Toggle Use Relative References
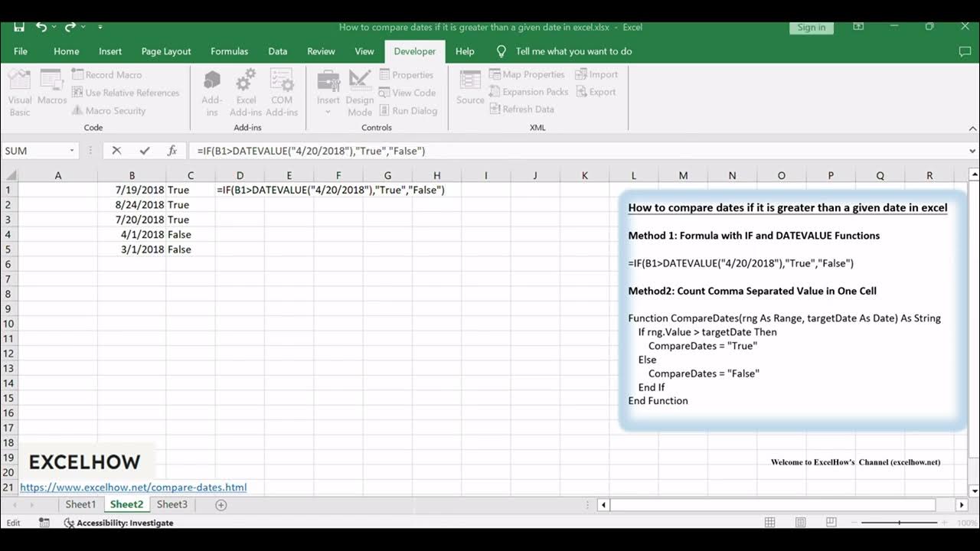Viewport: 980px width, 551px height. click(126, 93)
